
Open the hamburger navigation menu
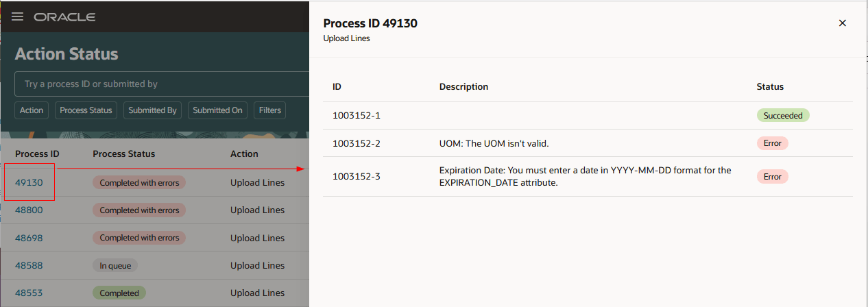tap(18, 16)
